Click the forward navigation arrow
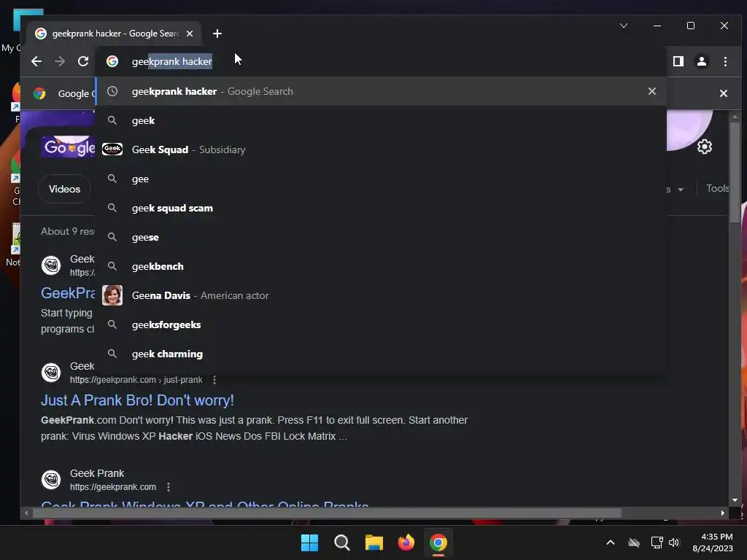747x560 pixels. tap(60, 61)
